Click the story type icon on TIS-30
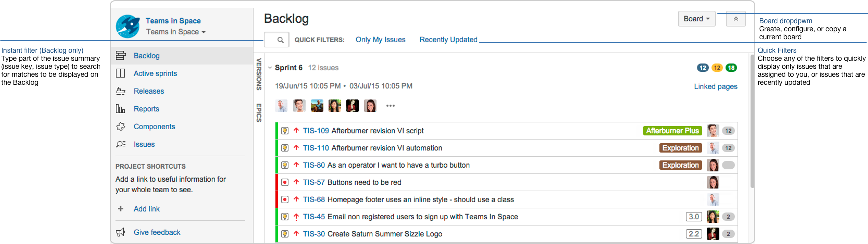The image size is (868, 244). 285,234
